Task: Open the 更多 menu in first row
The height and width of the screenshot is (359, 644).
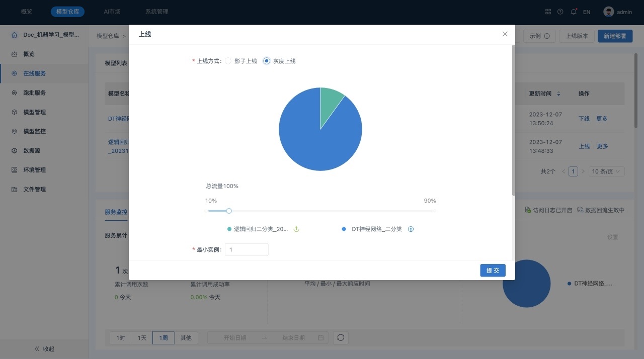Action: (602, 119)
